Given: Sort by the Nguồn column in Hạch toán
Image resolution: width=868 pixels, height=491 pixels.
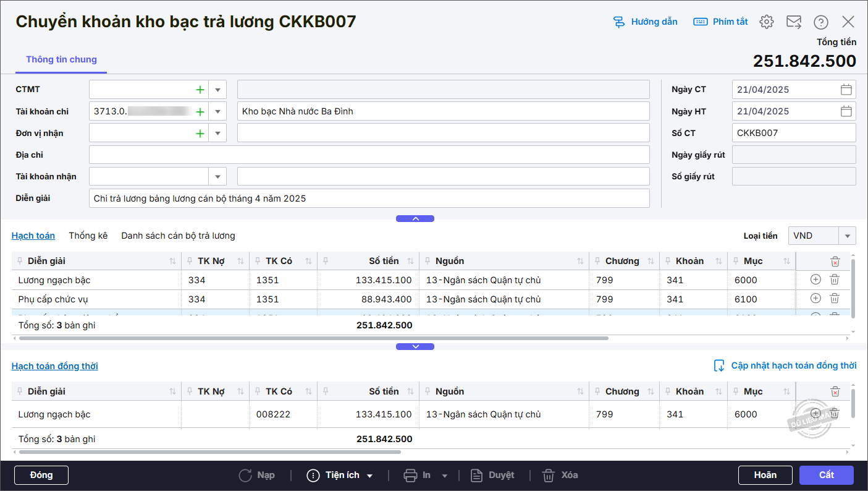Looking at the screenshot, I should (x=580, y=262).
